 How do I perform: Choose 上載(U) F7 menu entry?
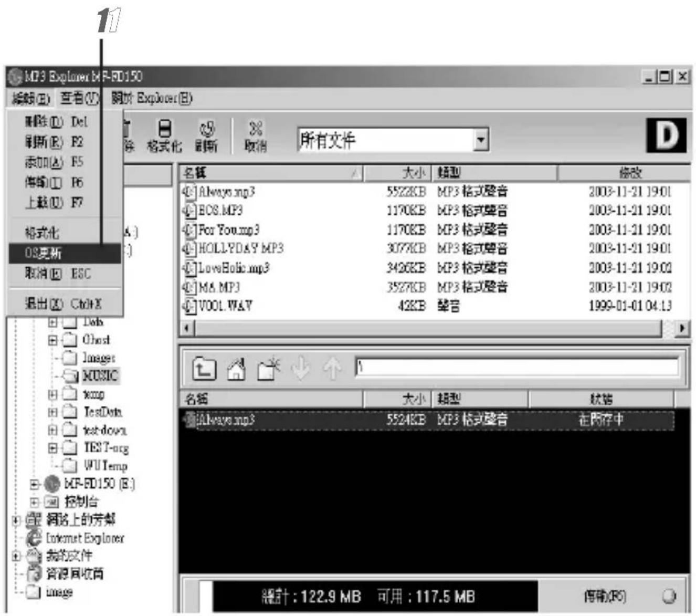(x=65, y=202)
